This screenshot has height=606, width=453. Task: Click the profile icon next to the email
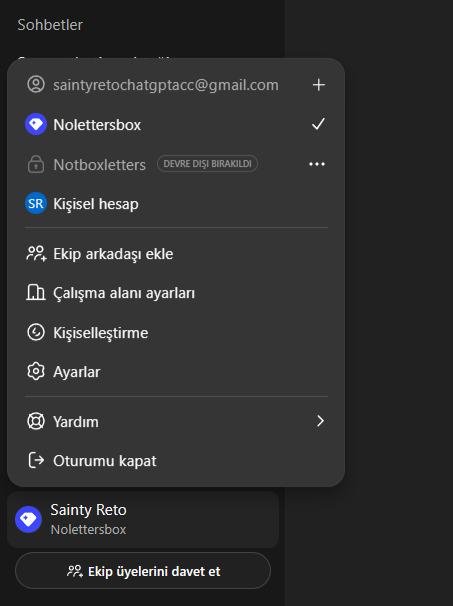[x=36, y=84]
